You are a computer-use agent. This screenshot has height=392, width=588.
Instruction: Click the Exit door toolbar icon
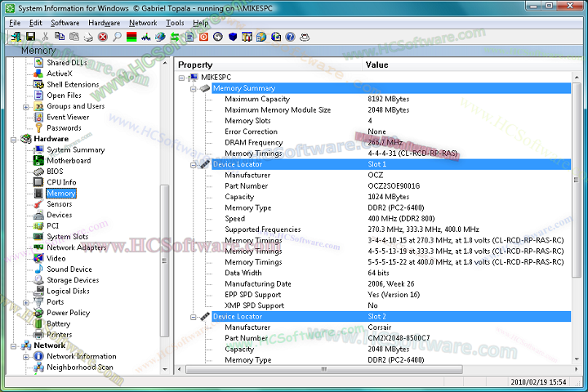click(x=16, y=37)
